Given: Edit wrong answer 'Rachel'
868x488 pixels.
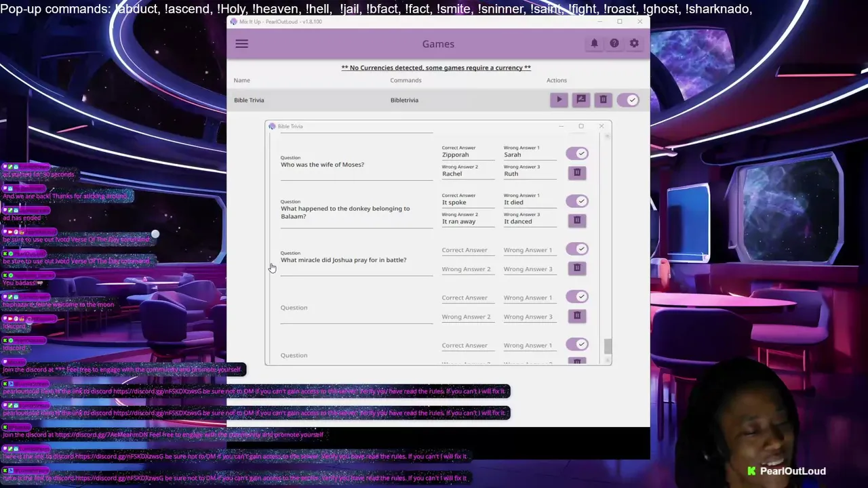Looking at the screenshot, I should 468,174.
